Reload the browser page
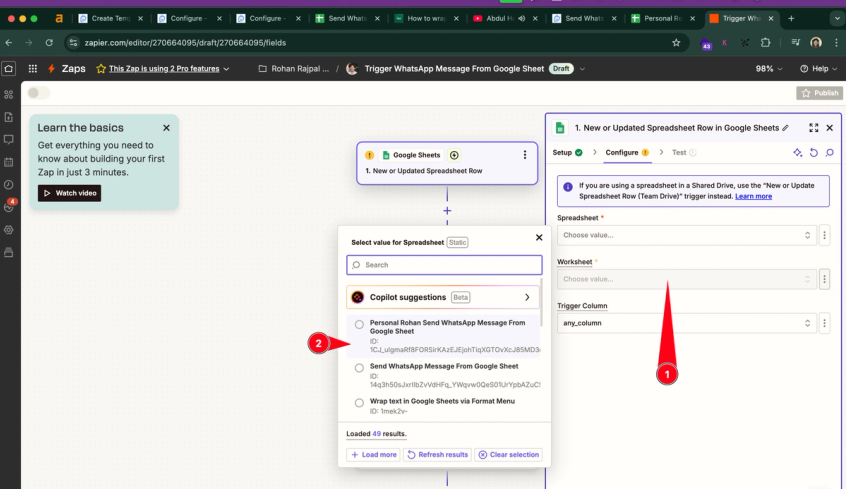This screenshot has height=489, width=846. (x=49, y=43)
